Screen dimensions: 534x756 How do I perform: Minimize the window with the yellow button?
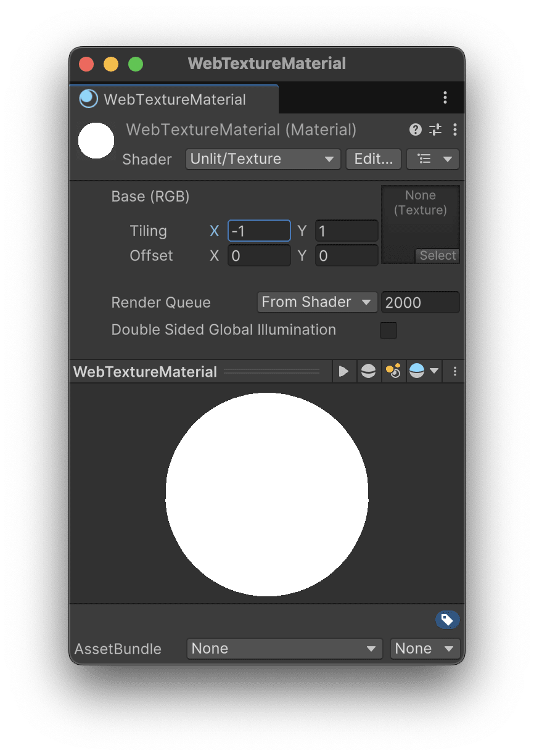111,64
